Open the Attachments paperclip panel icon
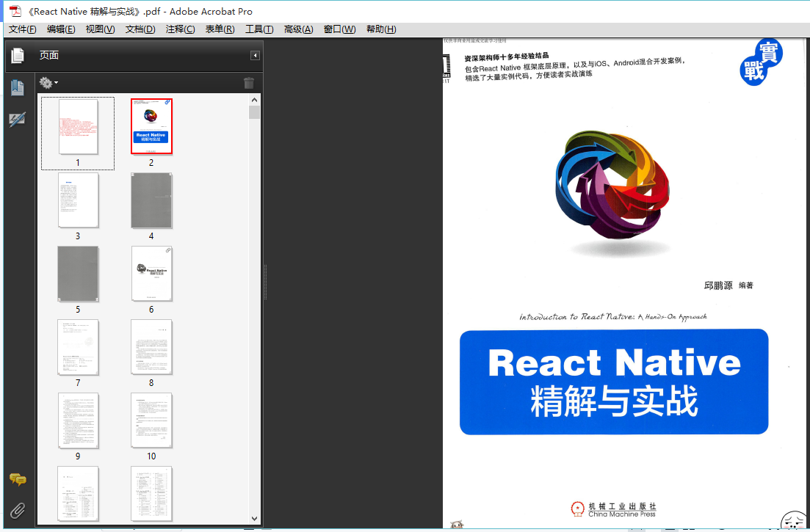This screenshot has height=532, width=810. click(x=18, y=511)
